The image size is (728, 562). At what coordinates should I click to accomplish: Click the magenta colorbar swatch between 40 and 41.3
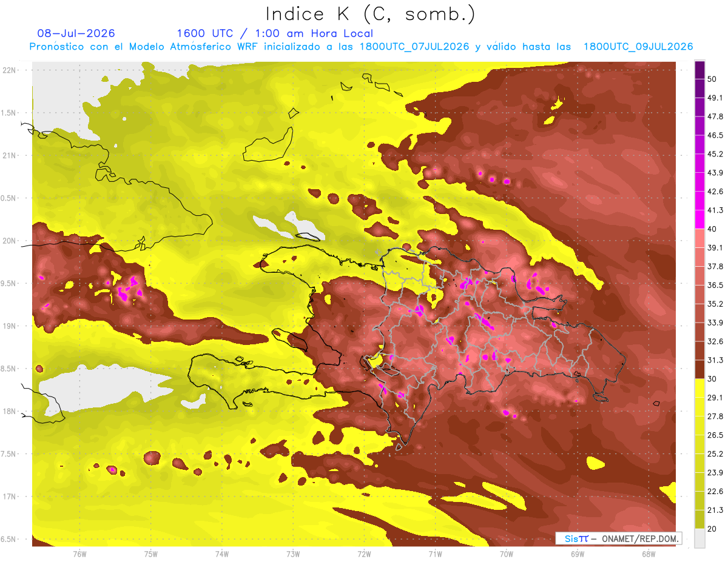pyautogui.click(x=699, y=219)
